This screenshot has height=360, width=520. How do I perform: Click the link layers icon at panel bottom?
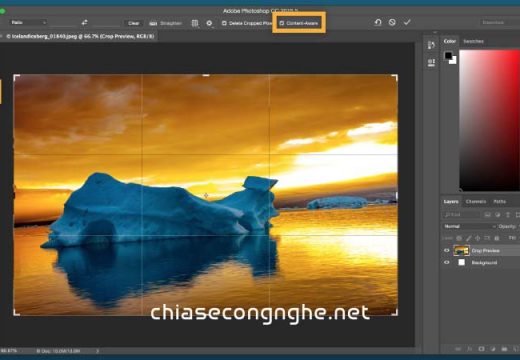tap(458, 349)
